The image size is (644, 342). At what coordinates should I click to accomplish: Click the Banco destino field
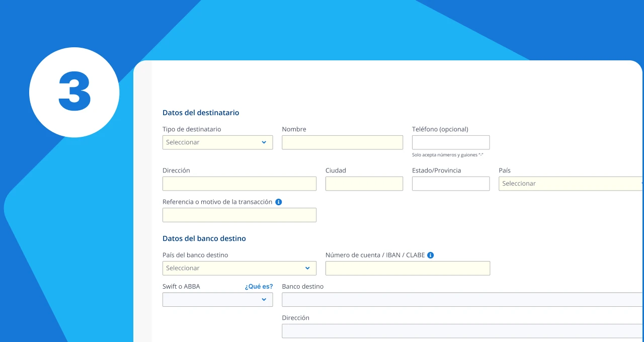point(462,299)
